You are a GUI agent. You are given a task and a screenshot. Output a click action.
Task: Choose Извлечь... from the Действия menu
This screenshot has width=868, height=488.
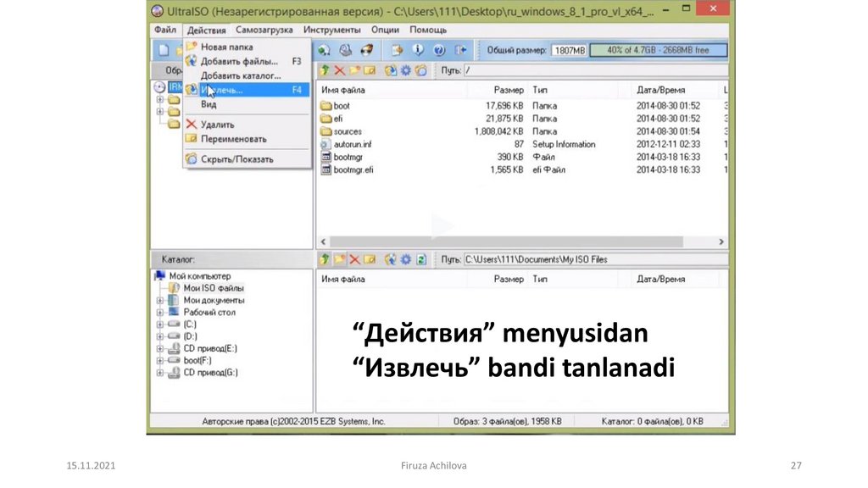(x=247, y=90)
